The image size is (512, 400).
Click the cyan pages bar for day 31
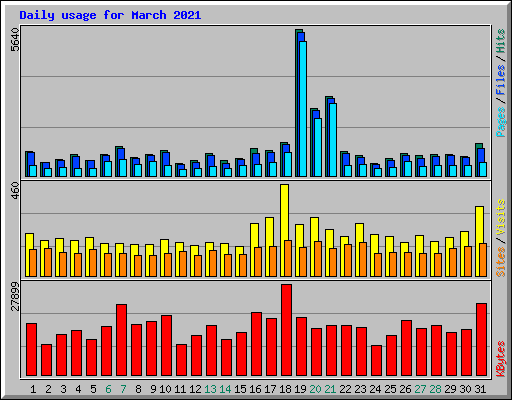[483, 169]
